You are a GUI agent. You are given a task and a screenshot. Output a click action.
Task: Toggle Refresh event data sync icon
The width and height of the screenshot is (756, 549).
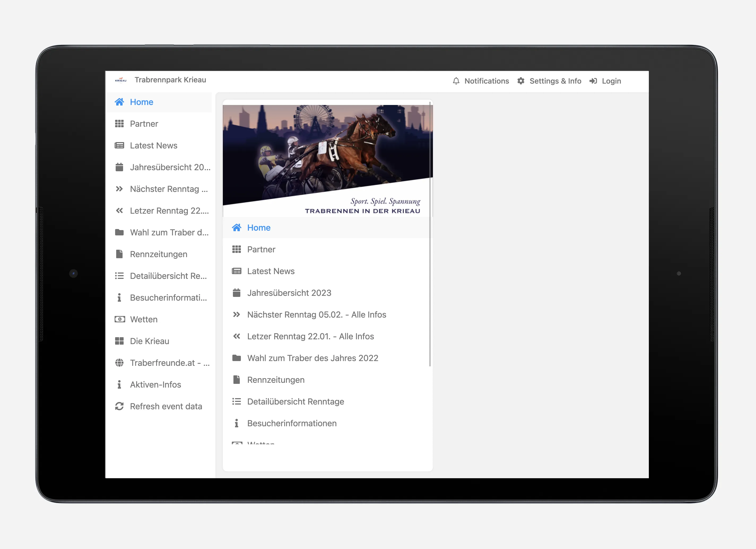tap(118, 406)
